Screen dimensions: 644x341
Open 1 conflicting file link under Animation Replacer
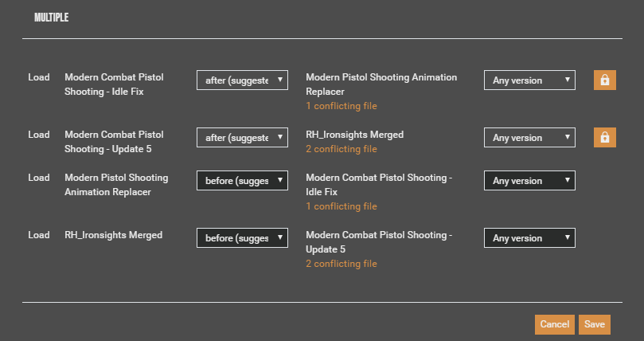click(x=341, y=106)
